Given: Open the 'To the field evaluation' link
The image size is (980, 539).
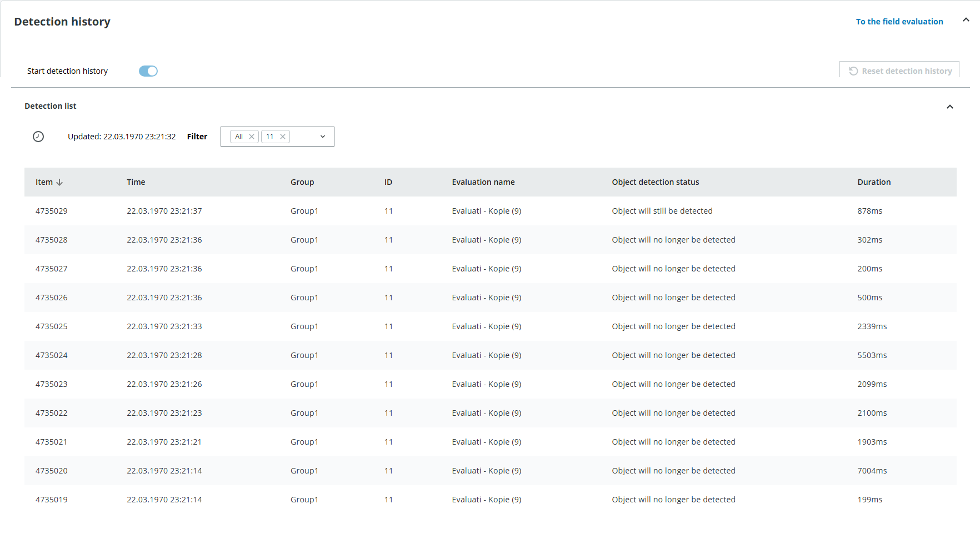Looking at the screenshot, I should click(899, 22).
